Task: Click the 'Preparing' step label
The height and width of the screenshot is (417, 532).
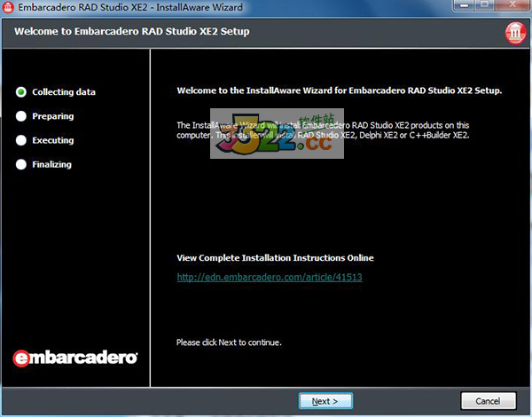Action: [x=53, y=116]
